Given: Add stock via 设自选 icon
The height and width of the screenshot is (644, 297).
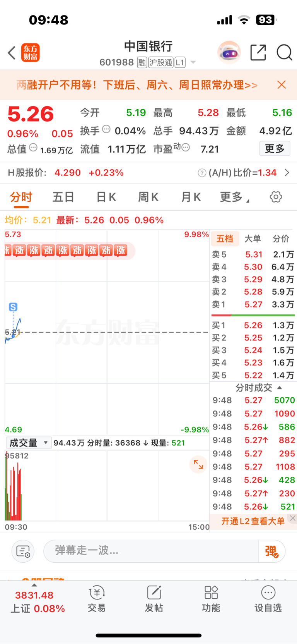Looking at the screenshot, I should [x=268, y=599].
